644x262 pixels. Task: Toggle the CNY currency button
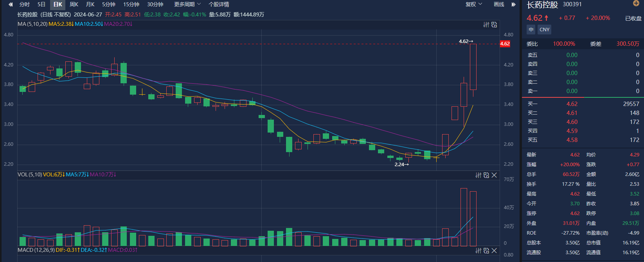pyautogui.click(x=544, y=30)
